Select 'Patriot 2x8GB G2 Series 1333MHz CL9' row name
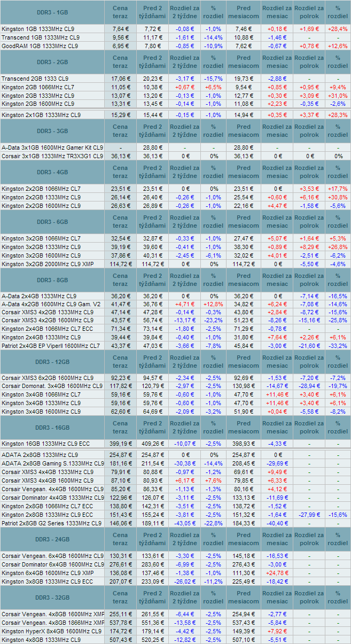 click(52, 523)
